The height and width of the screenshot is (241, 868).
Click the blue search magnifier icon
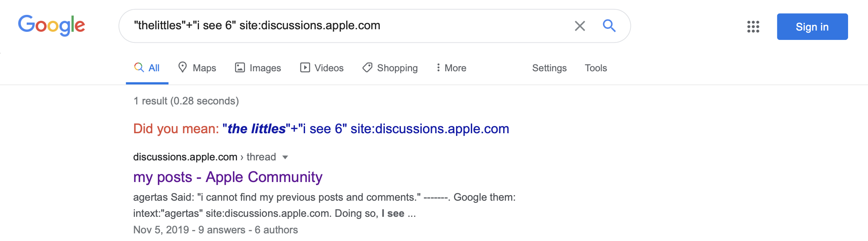click(609, 26)
